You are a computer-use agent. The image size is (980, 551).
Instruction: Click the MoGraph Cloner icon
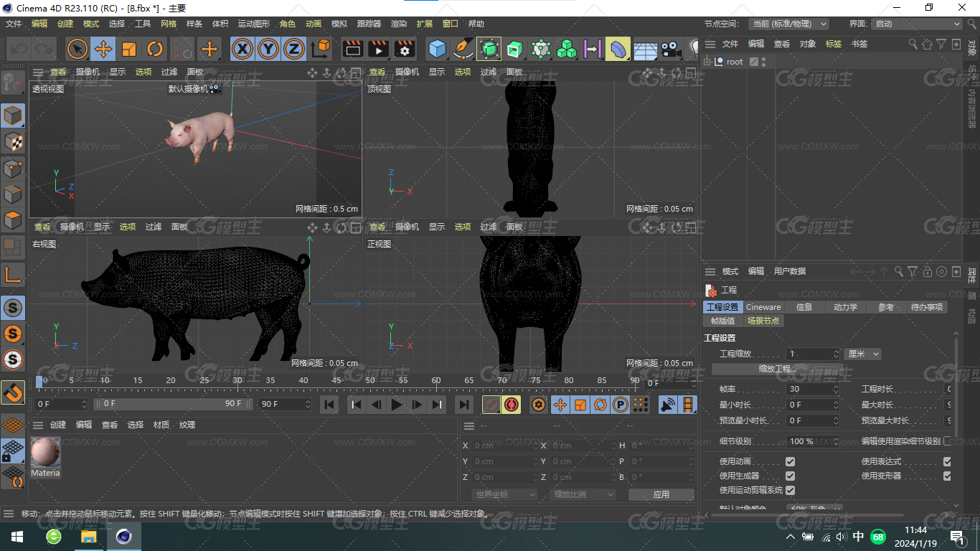pyautogui.click(x=567, y=49)
